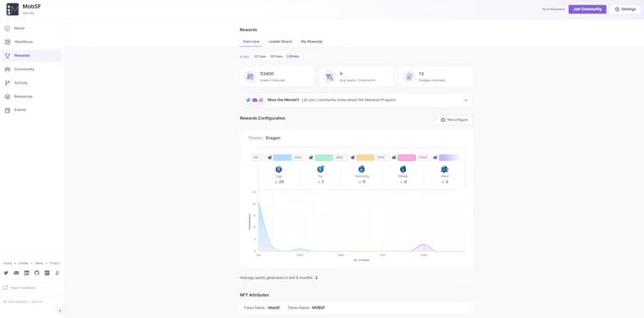The width and height of the screenshot is (644, 318).
Task: Switch to the Overview tab
Action: click(251, 42)
